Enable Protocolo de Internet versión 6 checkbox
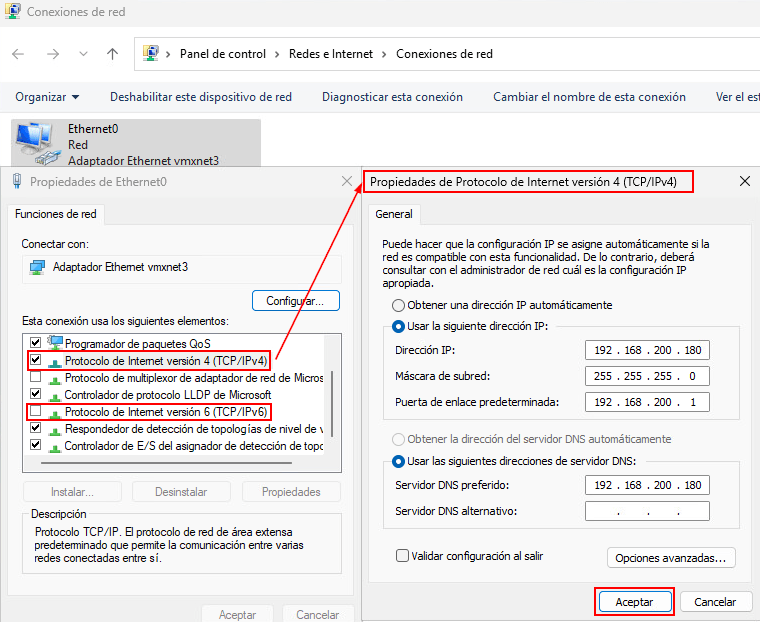The height and width of the screenshot is (622, 760). 36,411
